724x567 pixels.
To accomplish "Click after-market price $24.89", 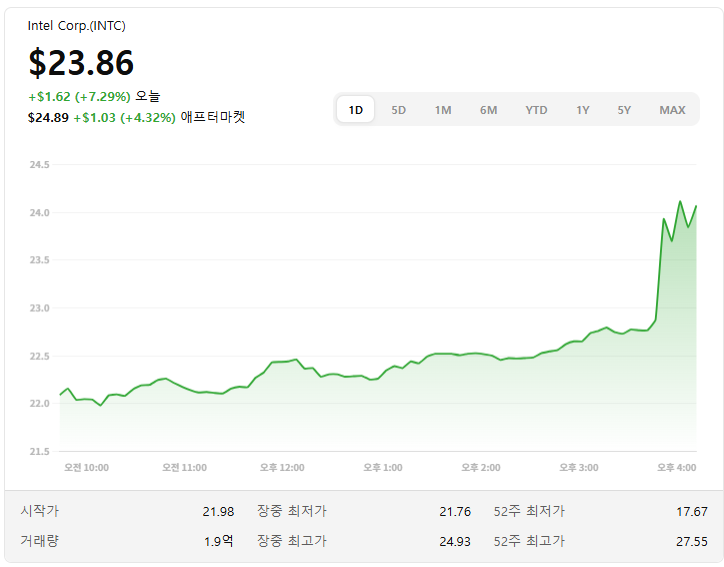I will pos(48,118).
